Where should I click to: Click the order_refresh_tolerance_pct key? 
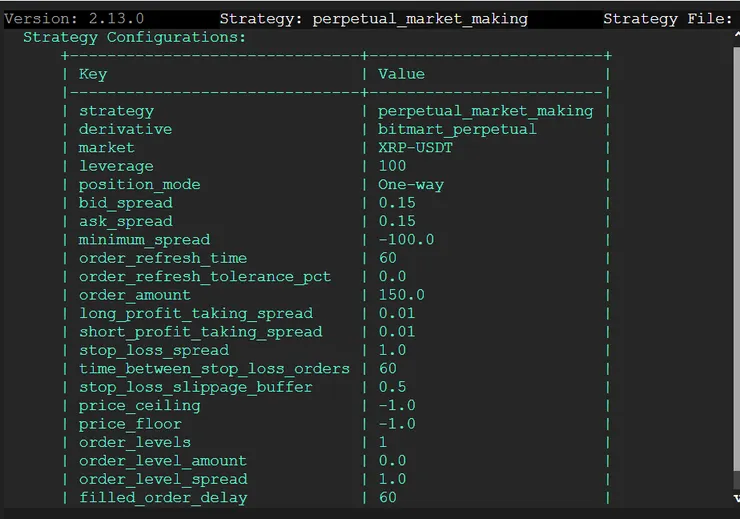point(205,277)
